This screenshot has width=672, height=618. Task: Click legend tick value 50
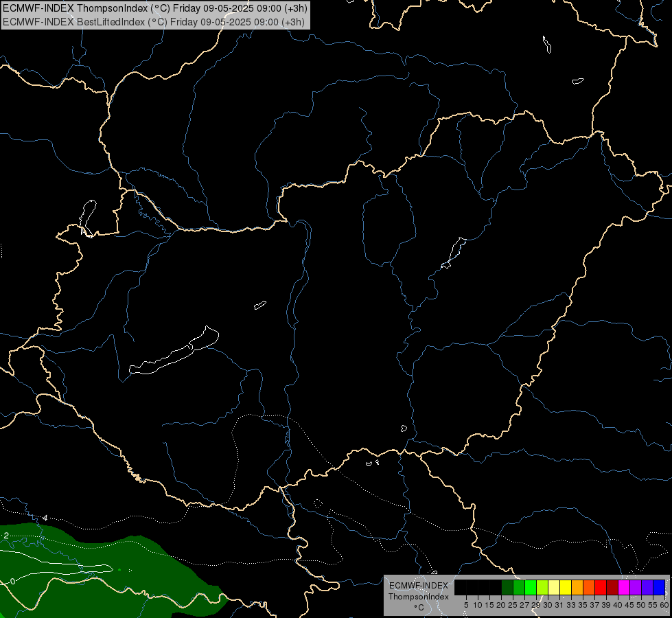click(641, 605)
